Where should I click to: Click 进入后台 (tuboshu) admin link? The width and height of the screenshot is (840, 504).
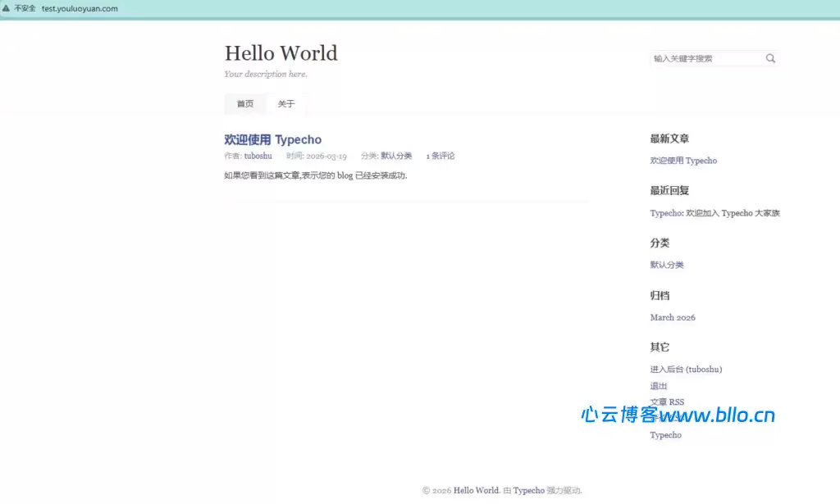tap(686, 370)
